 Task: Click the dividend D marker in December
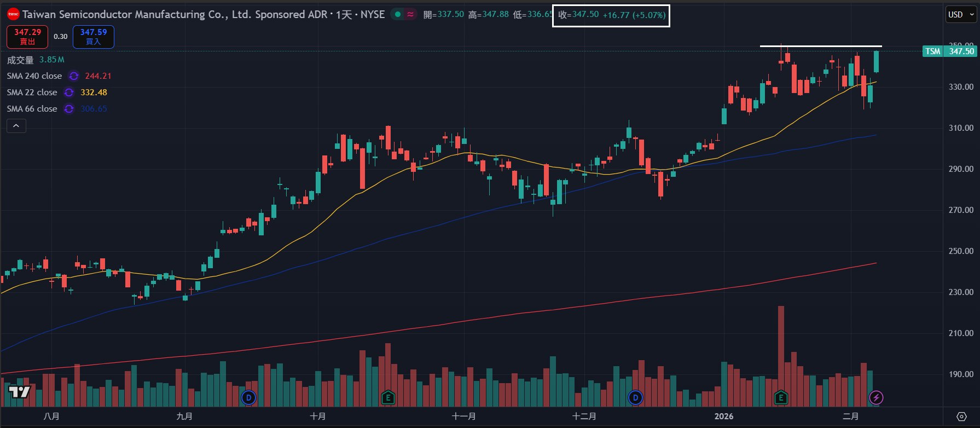635,397
